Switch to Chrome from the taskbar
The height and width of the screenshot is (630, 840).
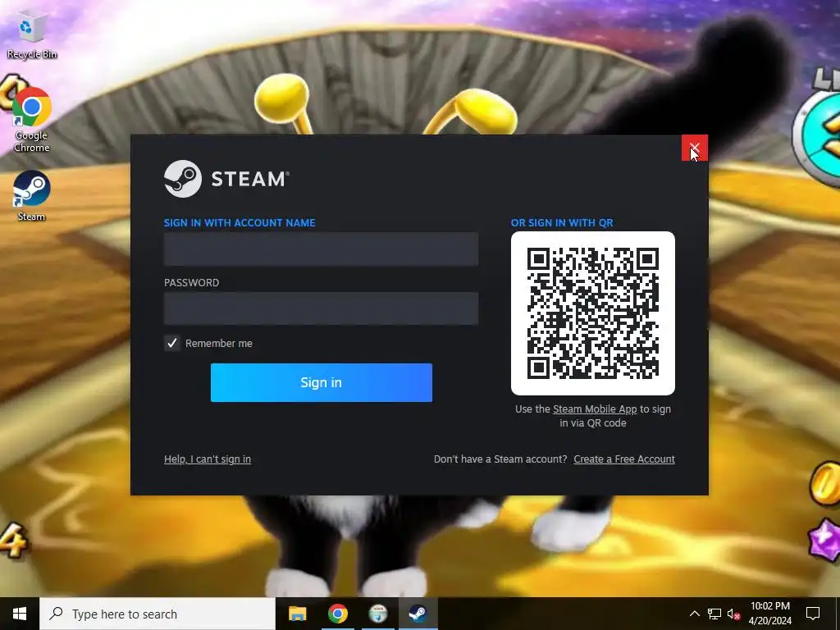[337, 614]
